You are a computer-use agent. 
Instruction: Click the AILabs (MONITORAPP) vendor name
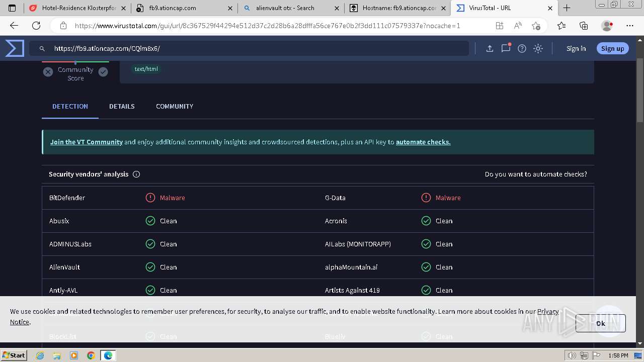(358, 244)
